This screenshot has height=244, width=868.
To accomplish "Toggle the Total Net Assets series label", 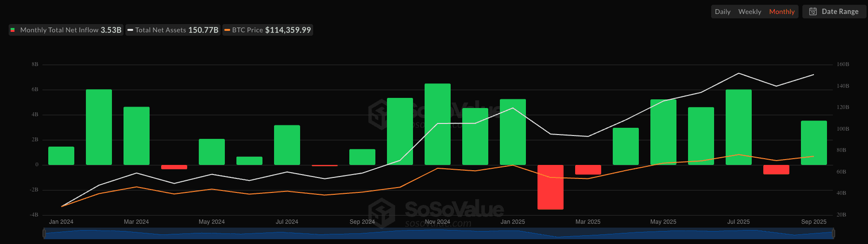I will point(160,30).
